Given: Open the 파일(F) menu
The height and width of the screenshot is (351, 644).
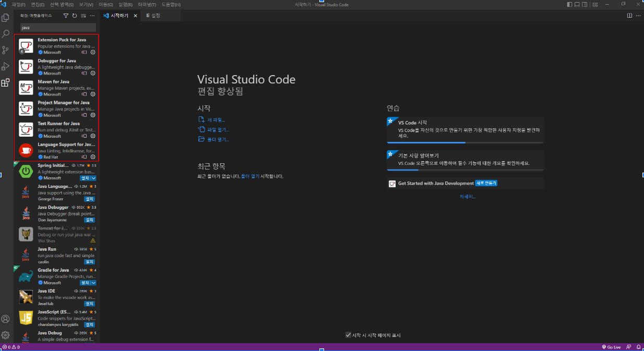Looking at the screenshot, I should 19,5.
